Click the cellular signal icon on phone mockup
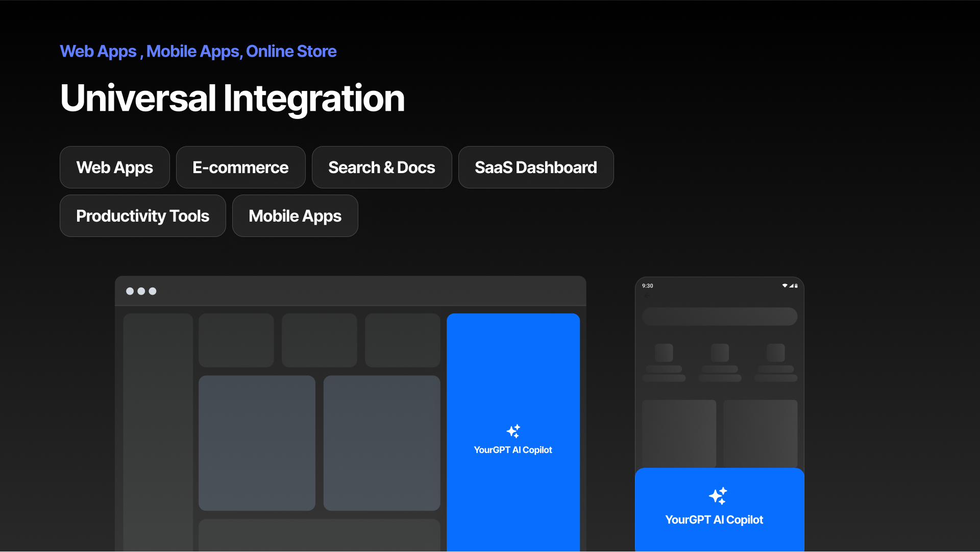 [791, 286]
